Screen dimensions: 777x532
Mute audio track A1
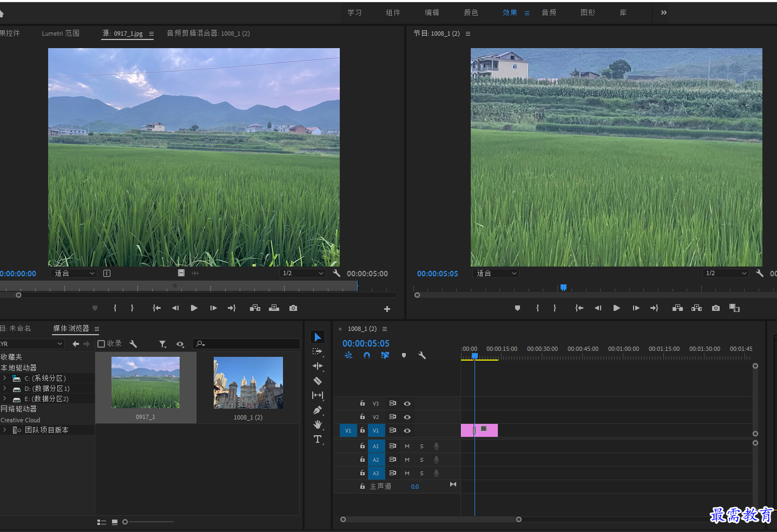(407, 446)
